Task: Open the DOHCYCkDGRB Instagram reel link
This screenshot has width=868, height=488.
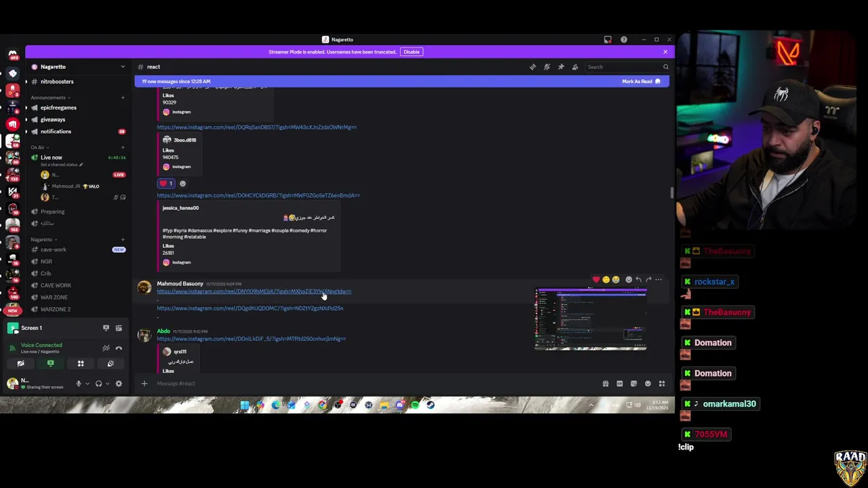Action: (258, 196)
